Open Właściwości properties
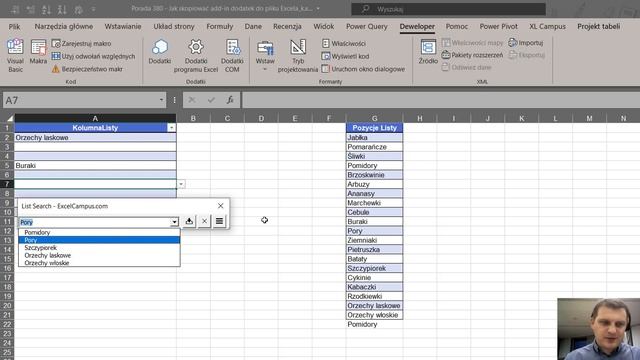This screenshot has width=640, height=360. click(x=344, y=43)
